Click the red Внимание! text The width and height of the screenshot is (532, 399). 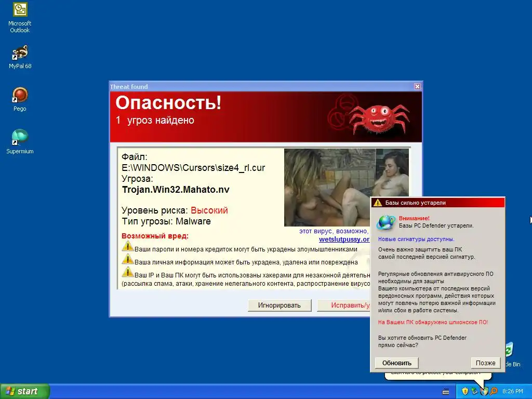pos(414,218)
